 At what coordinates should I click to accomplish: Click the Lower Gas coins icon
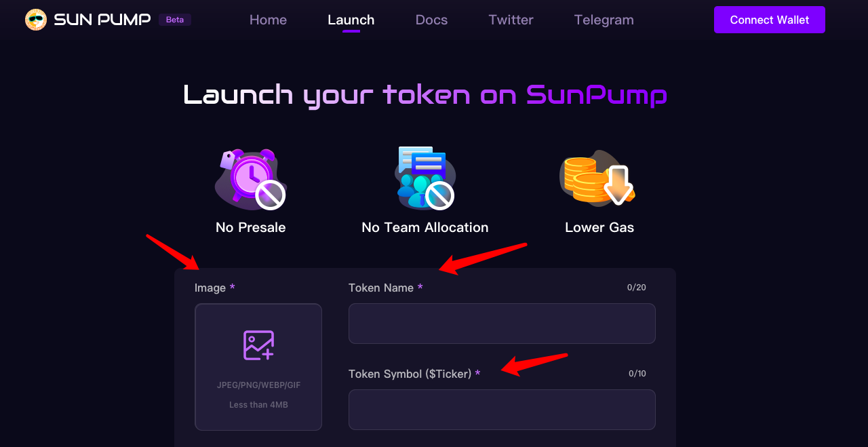[598, 178]
